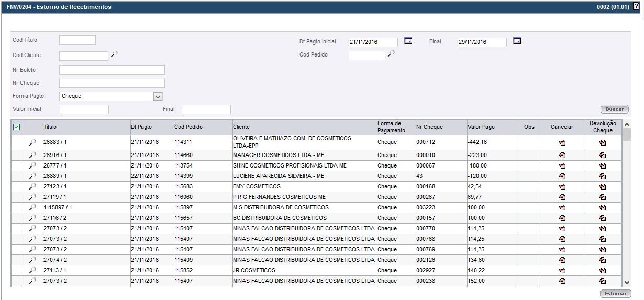Viewport: 644px width, 300px height.
Task: Focus the Nr Boleto input field
Action: [112, 70]
